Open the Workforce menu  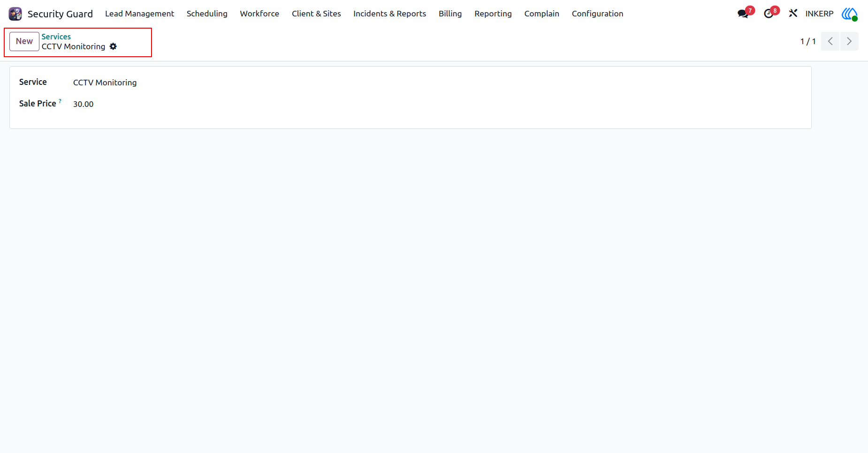259,14
